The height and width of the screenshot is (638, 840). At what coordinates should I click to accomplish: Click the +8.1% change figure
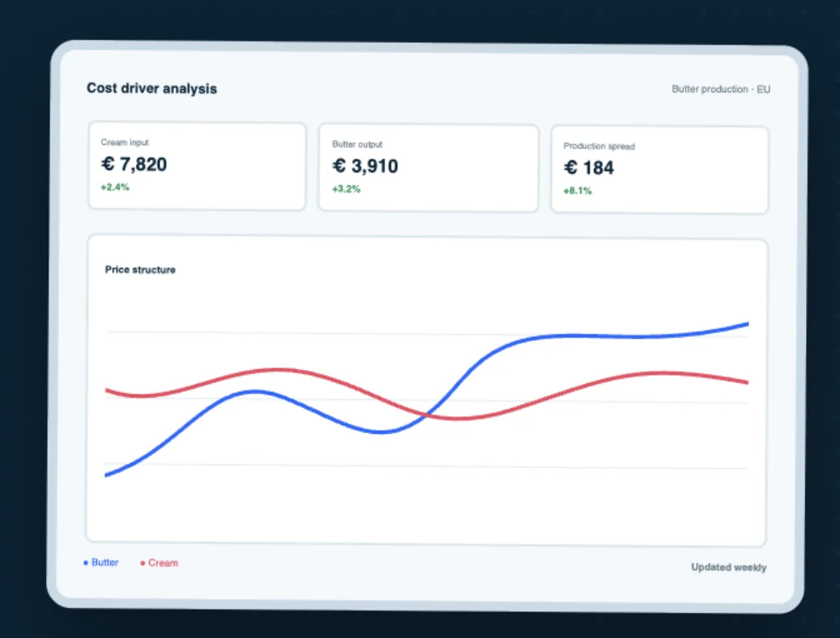click(x=578, y=191)
